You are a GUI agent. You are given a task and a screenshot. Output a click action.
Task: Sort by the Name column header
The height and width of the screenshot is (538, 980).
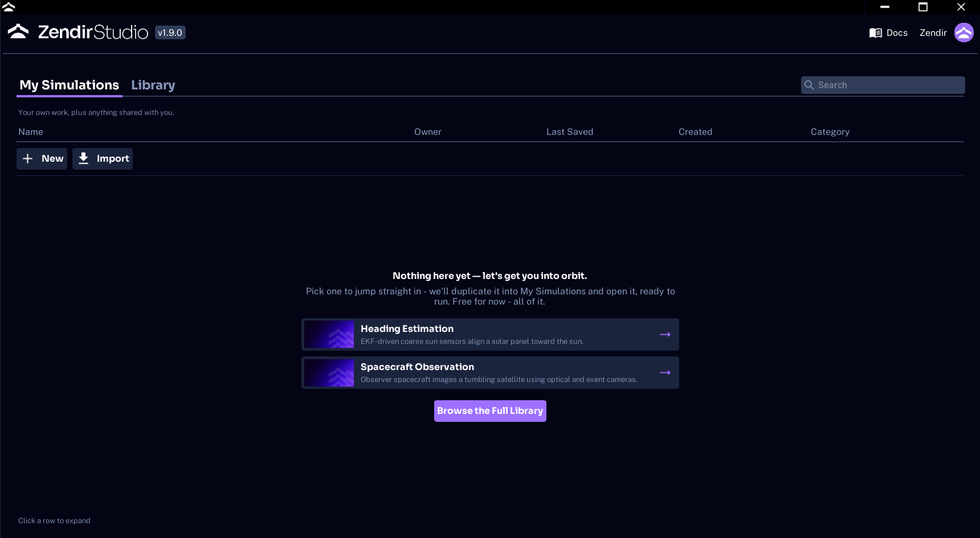[31, 132]
